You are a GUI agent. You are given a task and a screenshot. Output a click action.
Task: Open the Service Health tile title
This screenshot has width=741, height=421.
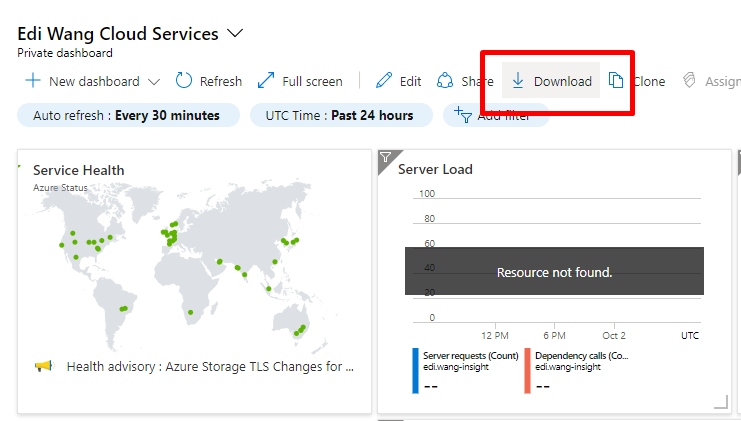coord(78,170)
